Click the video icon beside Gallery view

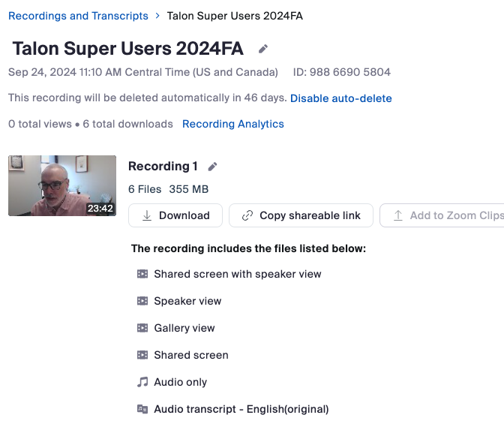142,328
